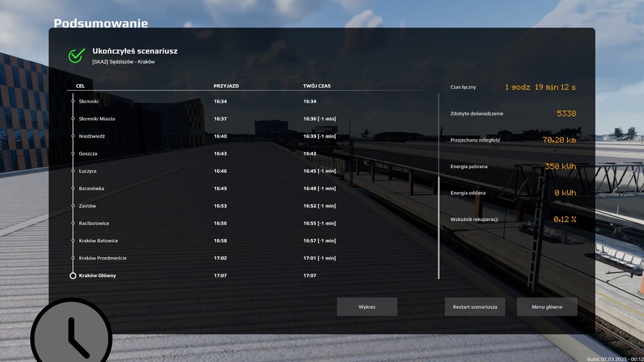Select the Baranówka stop
This screenshot has width=644, height=362.
[x=91, y=188]
